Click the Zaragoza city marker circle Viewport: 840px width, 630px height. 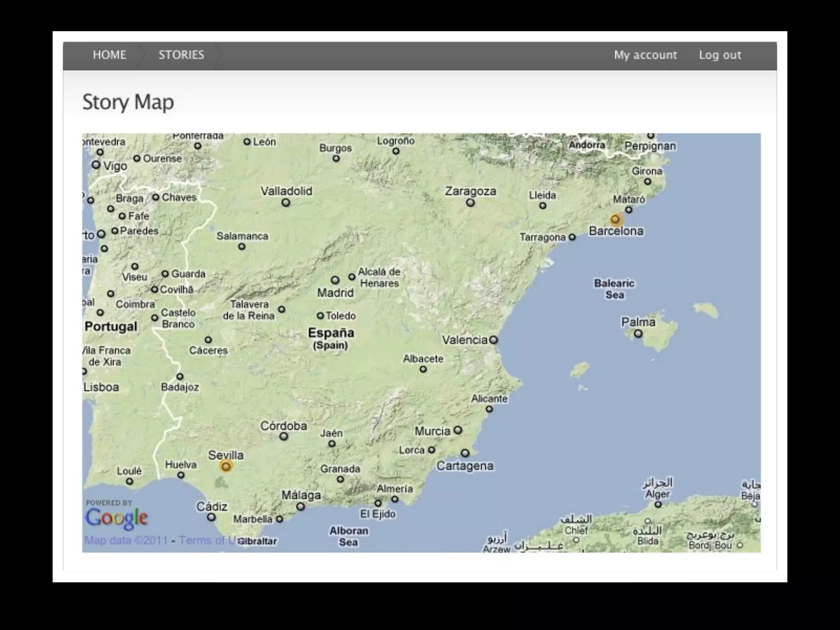click(470, 203)
